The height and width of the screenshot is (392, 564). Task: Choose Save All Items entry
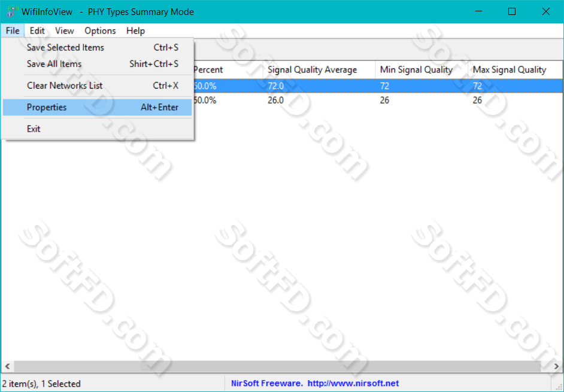[97, 64]
